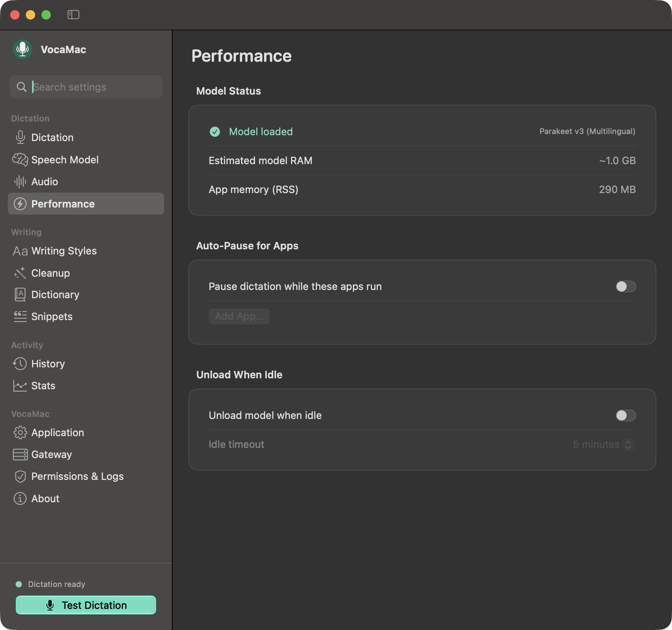Click the Snippets quote icon
This screenshot has width=672, height=630.
[x=20, y=317]
